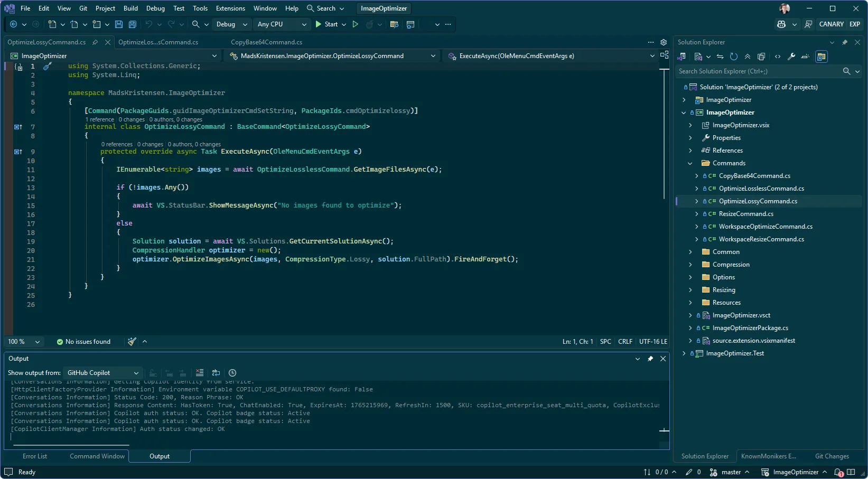The image size is (868, 479).
Task: Click Start to begin debugging
Action: (x=330, y=24)
